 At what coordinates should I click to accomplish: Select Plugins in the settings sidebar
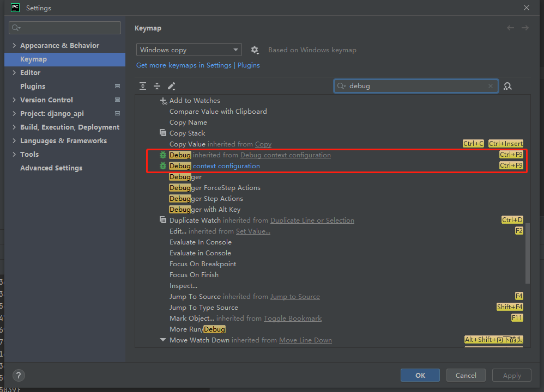[33, 87]
